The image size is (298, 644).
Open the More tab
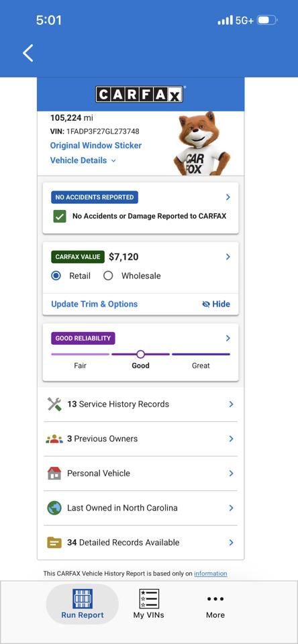pos(215,606)
